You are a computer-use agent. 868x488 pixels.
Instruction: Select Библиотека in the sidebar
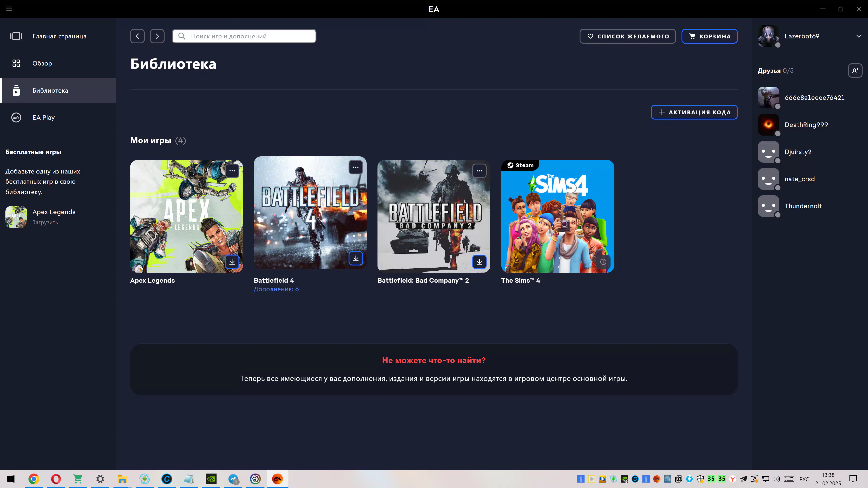[x=58, y=90]
